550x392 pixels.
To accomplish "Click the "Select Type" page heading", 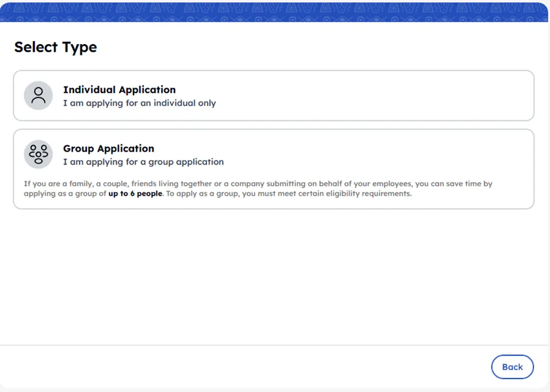I will pos(55,47).
